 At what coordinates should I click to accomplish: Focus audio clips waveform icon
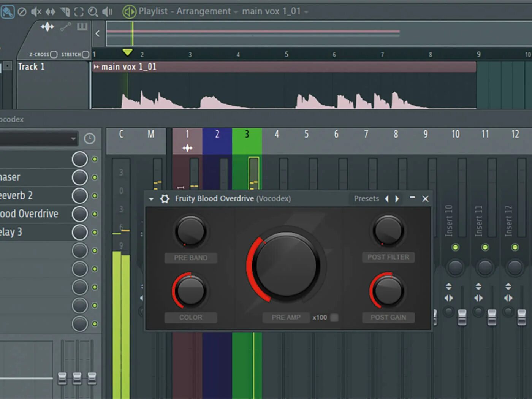(x=47, y=27)
